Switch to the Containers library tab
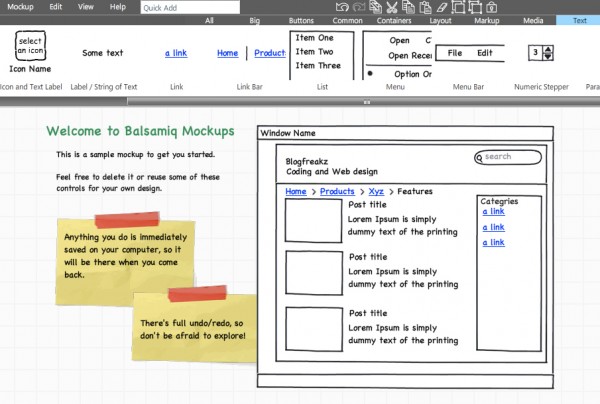Screen dimensions: 600x404 (394, 20)
